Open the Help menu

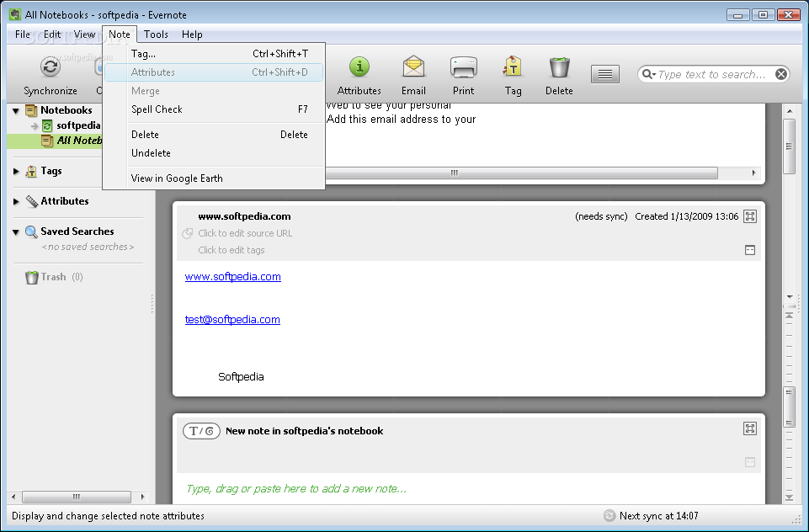[x=192, y=35]
